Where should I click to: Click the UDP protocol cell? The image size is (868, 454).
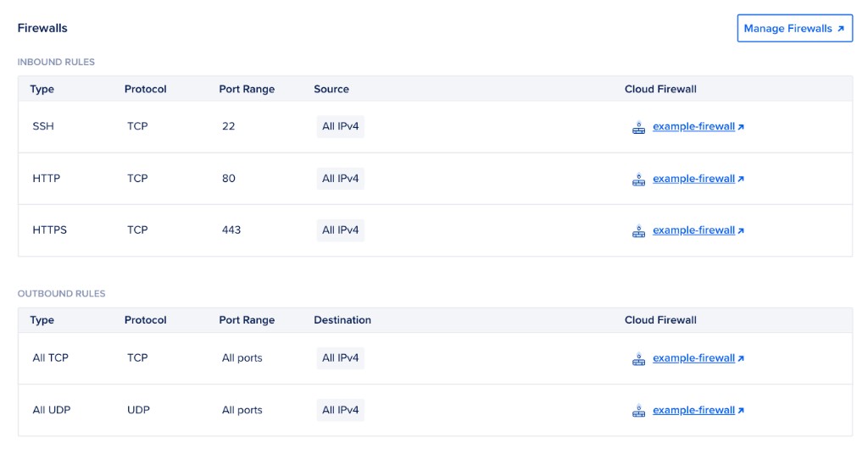tap(138, 410)
